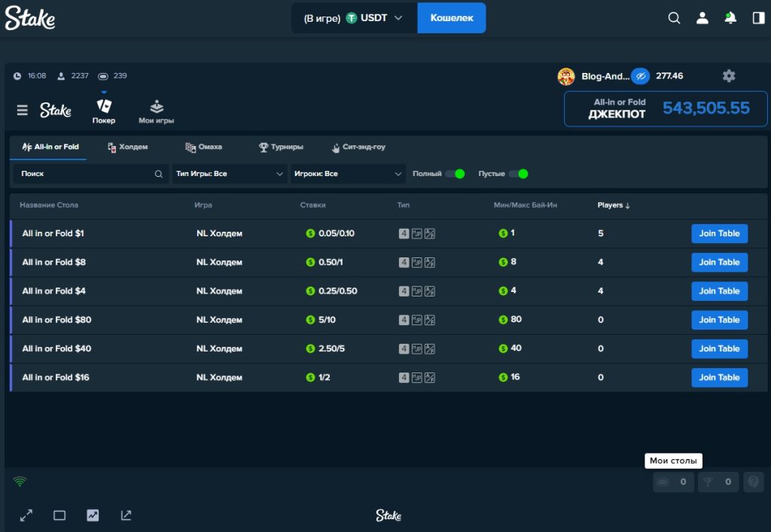
Task: Open the user profile icon
Action: pyautogui.click(x=702, y=18)
